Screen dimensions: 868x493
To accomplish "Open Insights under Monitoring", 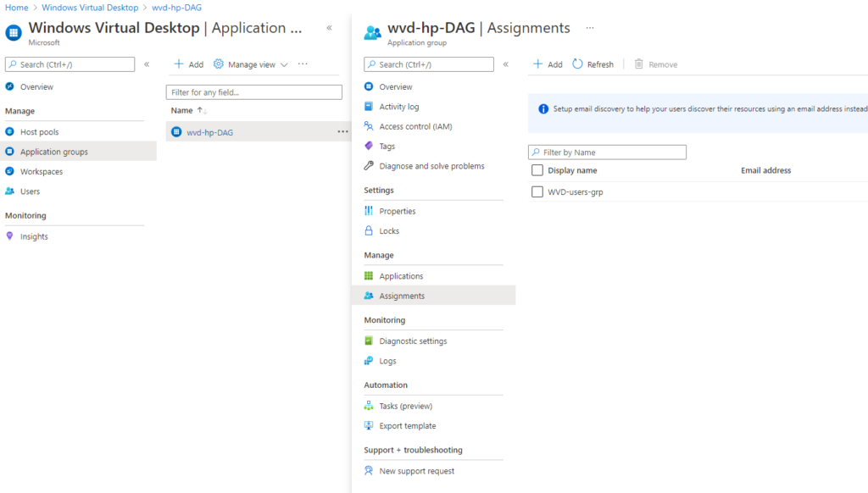I will [34, 236].
